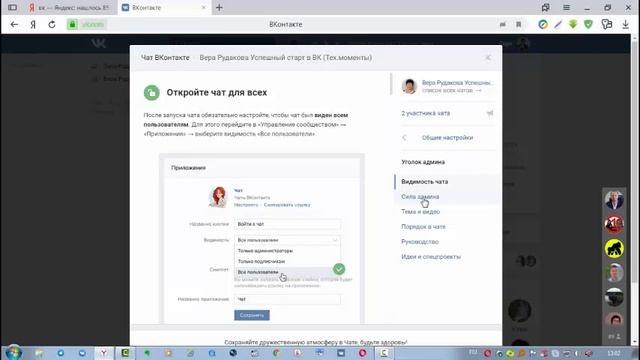The image size is (640, 360).
Task: Open the Тема и видео section
Action: [x=420, y=212]
